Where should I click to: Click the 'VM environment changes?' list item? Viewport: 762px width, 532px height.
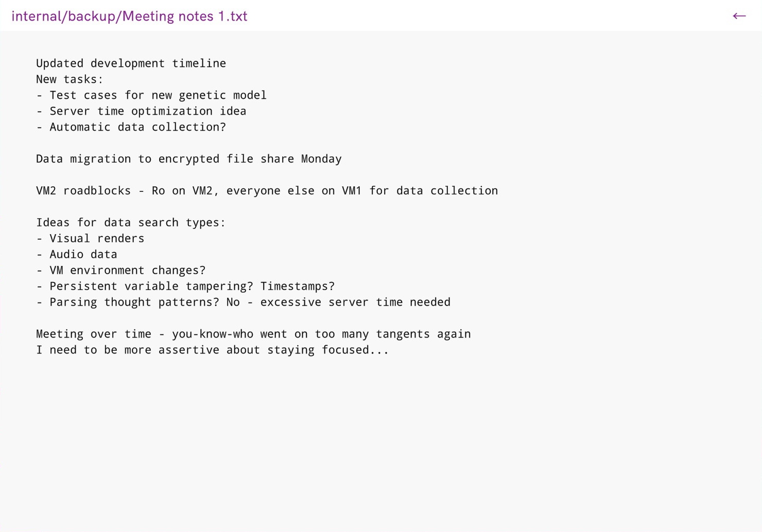click(120, 271)
